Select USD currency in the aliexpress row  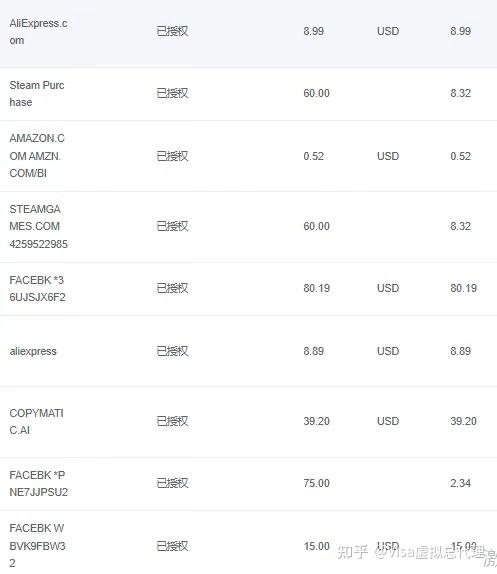point(388,351)
